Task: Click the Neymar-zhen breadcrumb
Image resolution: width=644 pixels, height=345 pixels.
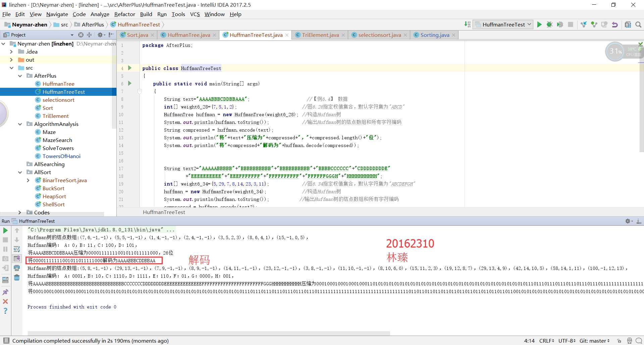Action: tap(26, 24)
